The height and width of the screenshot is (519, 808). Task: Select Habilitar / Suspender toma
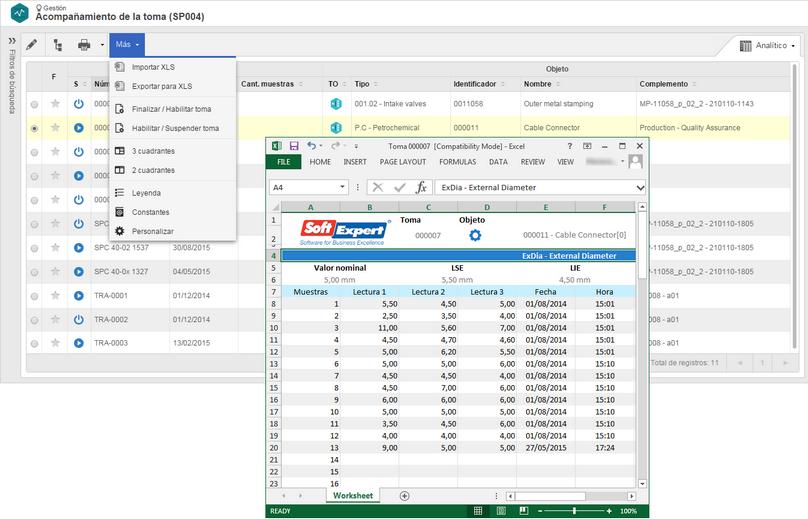[175, 128]
